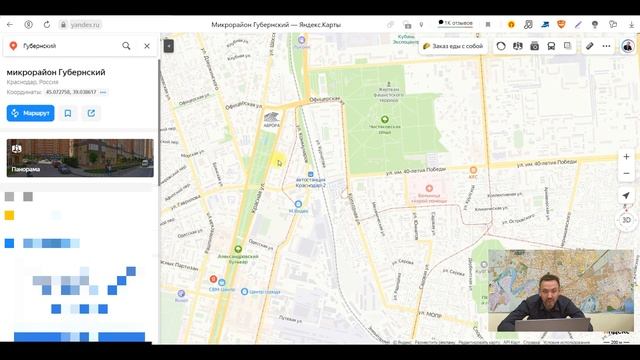
Task: Open the orange shield browser extension
Action: click(x=561, y=24)
